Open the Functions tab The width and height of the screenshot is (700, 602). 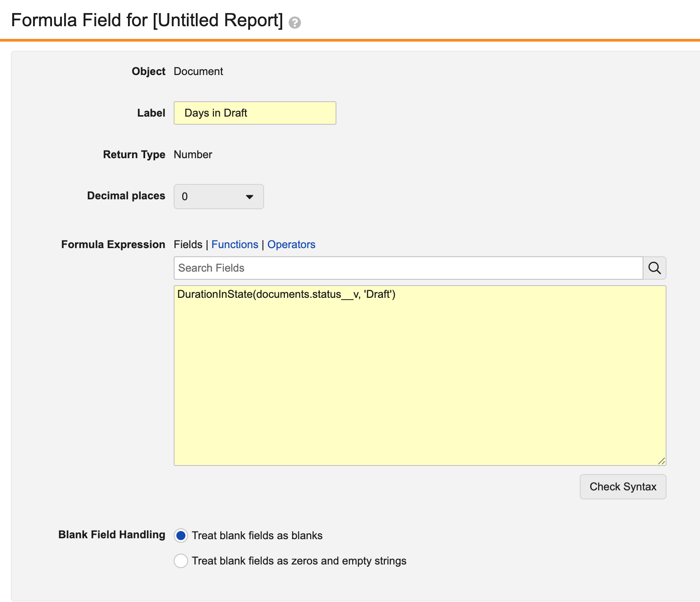coord(235,245)
